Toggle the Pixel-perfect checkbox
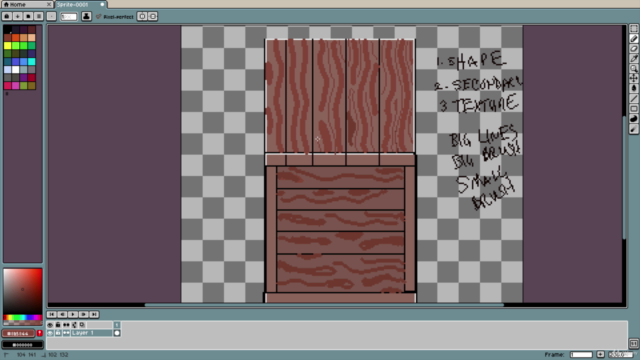The height and width of the screenshot is (360, 640). [115, 17]
